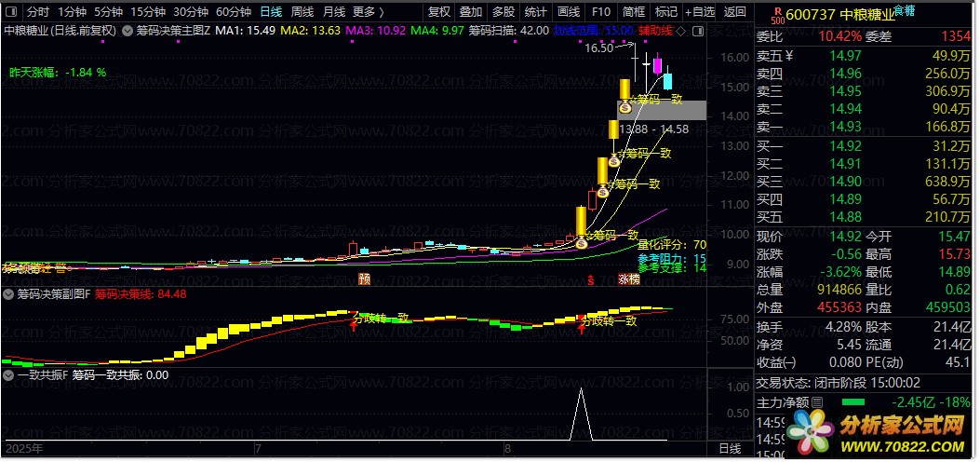This screenshot has width=980, height=462.
Task: Click the red S marker under chart
Action: point(591,280)
